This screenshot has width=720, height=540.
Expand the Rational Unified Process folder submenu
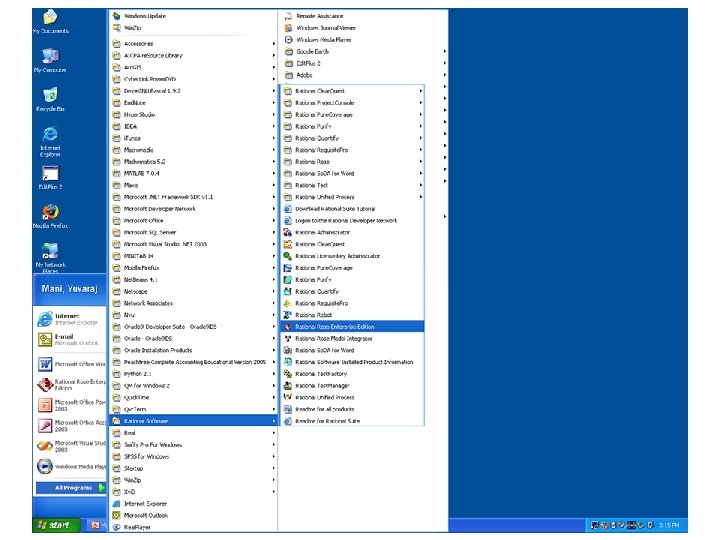pyautogui.click(x=352, y=197)
